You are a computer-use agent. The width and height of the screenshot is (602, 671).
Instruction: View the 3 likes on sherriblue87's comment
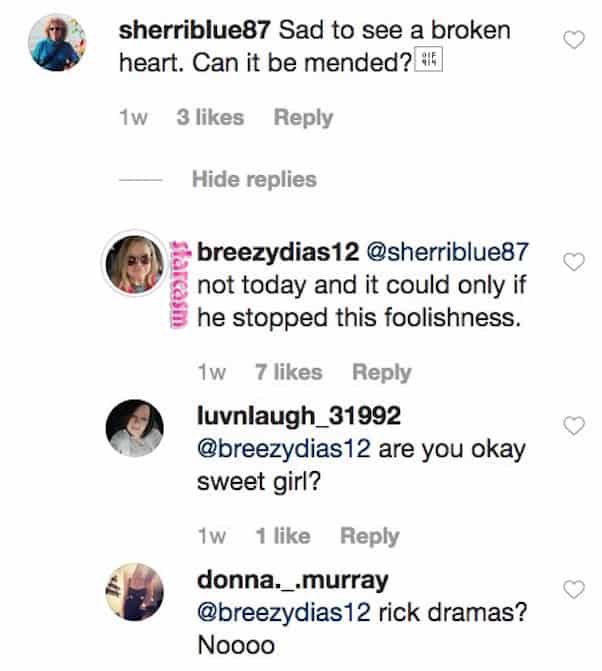click(209, 117)
